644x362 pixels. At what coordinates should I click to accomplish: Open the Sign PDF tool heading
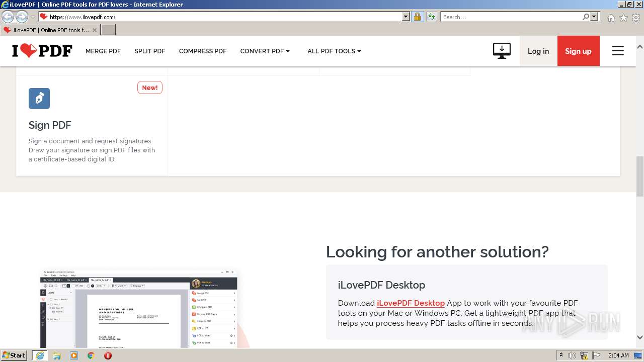(x=50, y=125)
